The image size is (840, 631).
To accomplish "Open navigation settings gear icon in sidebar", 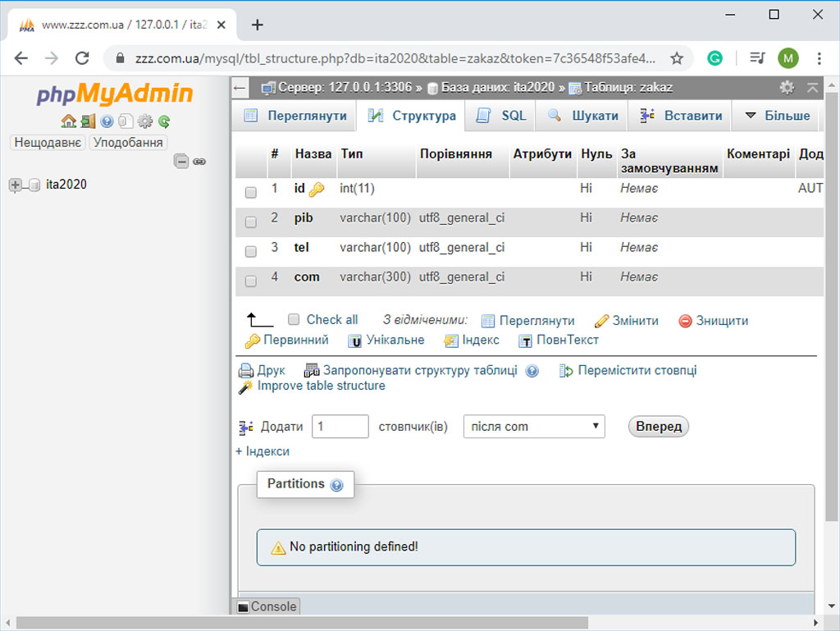I will pyautogui.click(x=145, y=121).
